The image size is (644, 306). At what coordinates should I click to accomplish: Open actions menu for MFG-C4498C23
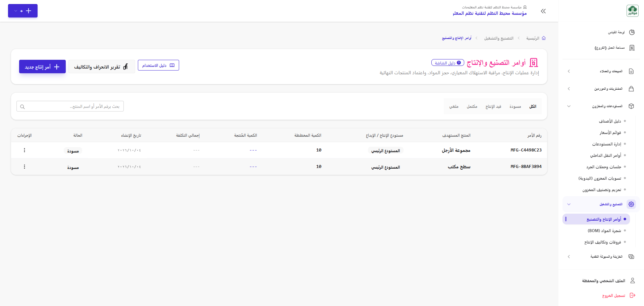coord(24,150)
